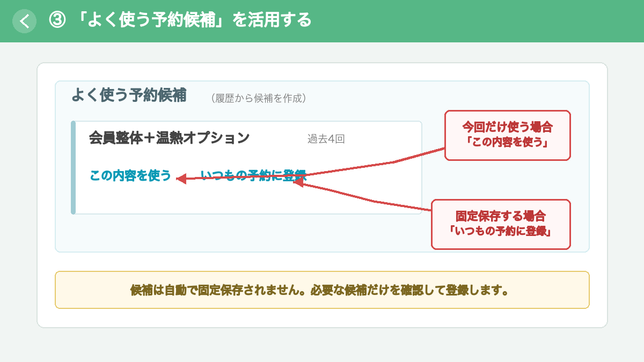Click the yellow notice about 候補は自動で固定保存されません
The width and height of the screenshot is (644, 362).
[322, 290]
